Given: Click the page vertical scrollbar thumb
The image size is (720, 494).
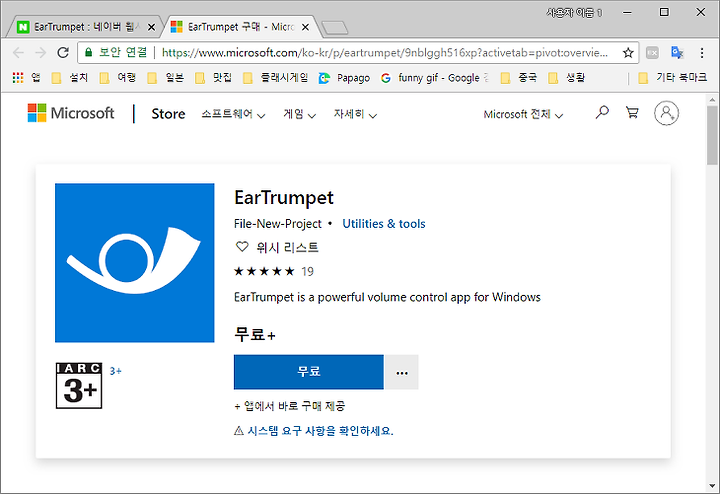Looking at the screenshot, I should (x=712, y=135).
